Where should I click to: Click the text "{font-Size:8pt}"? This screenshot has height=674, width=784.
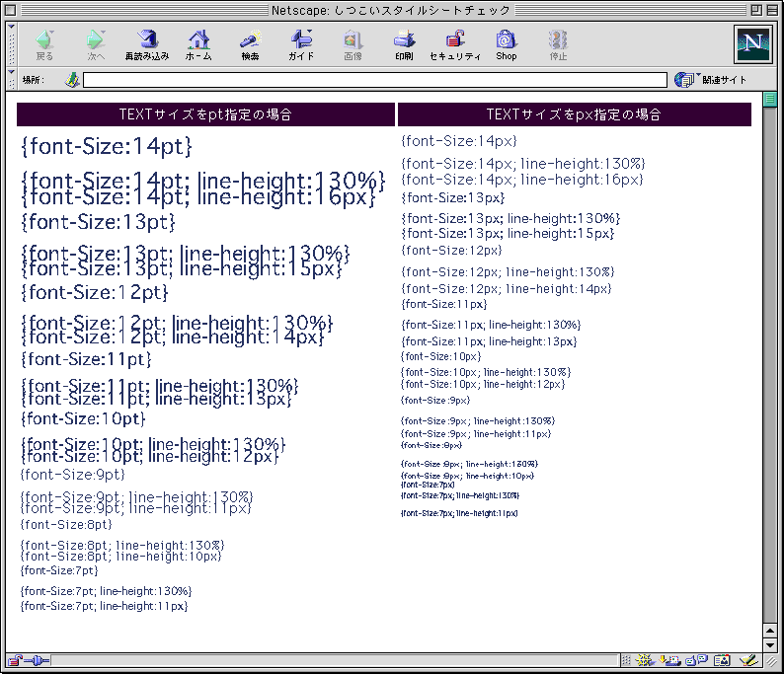coord(66,525)
